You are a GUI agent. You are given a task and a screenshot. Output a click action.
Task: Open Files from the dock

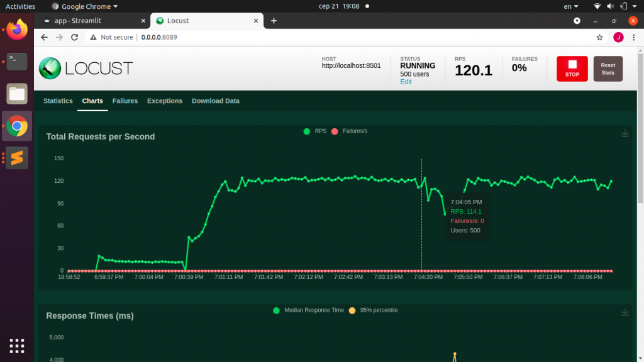17,94
